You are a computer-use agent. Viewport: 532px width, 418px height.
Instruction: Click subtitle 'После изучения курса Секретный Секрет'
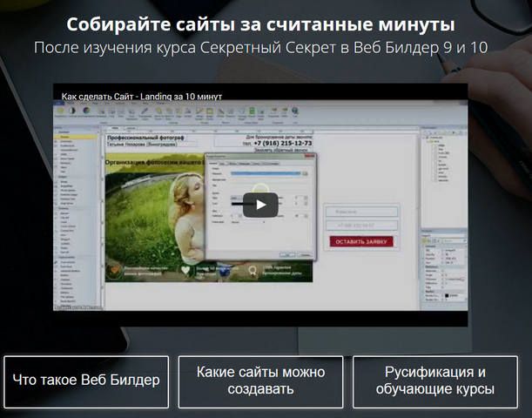click(x=185, y=48)
